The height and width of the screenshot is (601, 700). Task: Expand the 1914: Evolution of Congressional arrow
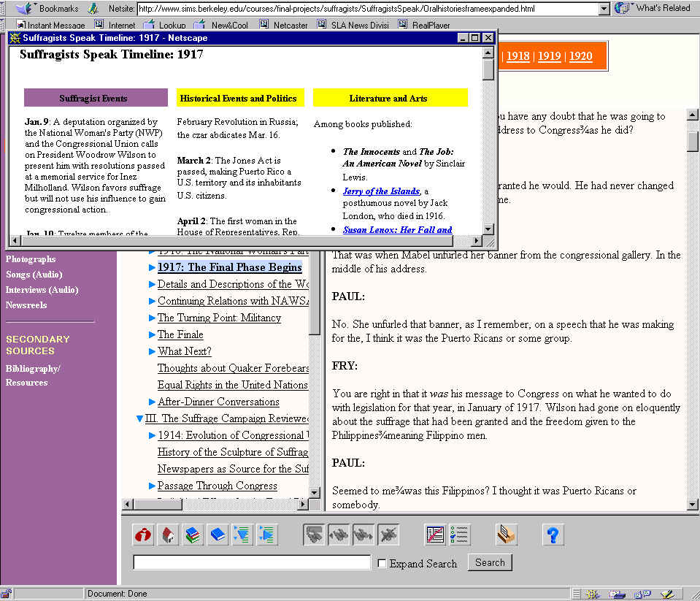coord(152,435)
